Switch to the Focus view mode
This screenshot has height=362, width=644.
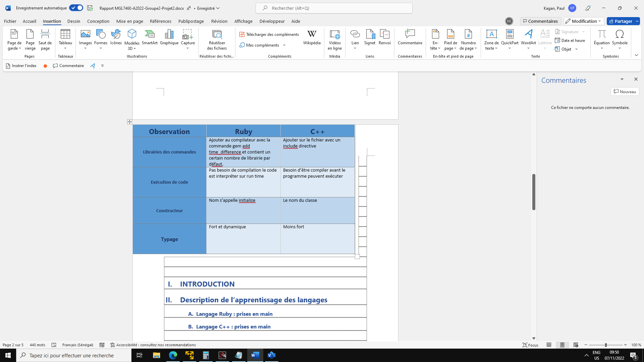(530, 345)
